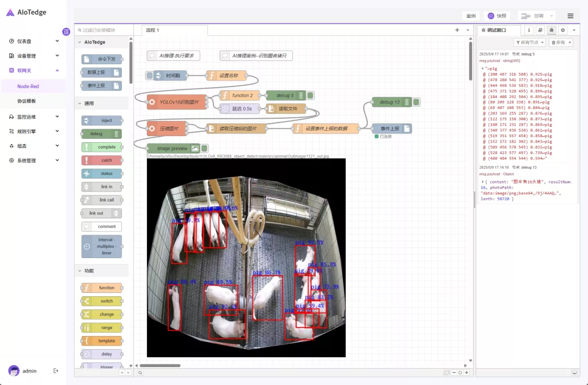588x385 pixels.
Task: Open the configuration gear sidebar icon
Action: tap(563, 30)
